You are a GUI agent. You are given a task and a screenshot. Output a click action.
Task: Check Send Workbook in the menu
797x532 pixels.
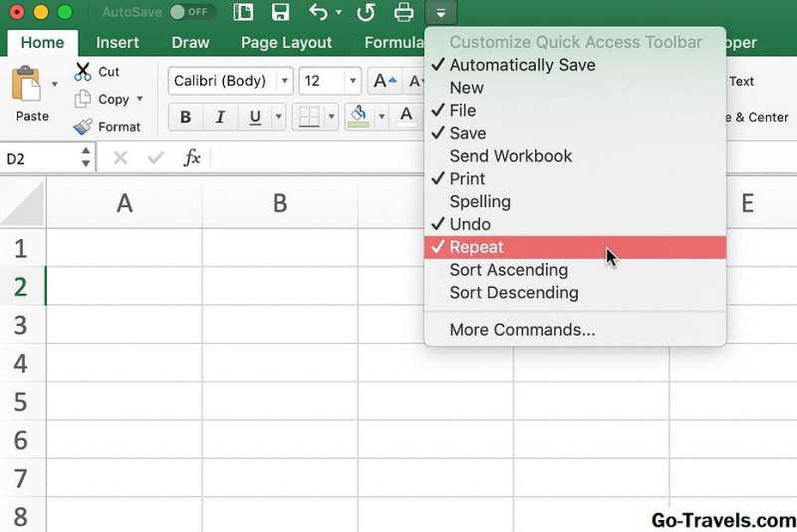tap(575, 156)
